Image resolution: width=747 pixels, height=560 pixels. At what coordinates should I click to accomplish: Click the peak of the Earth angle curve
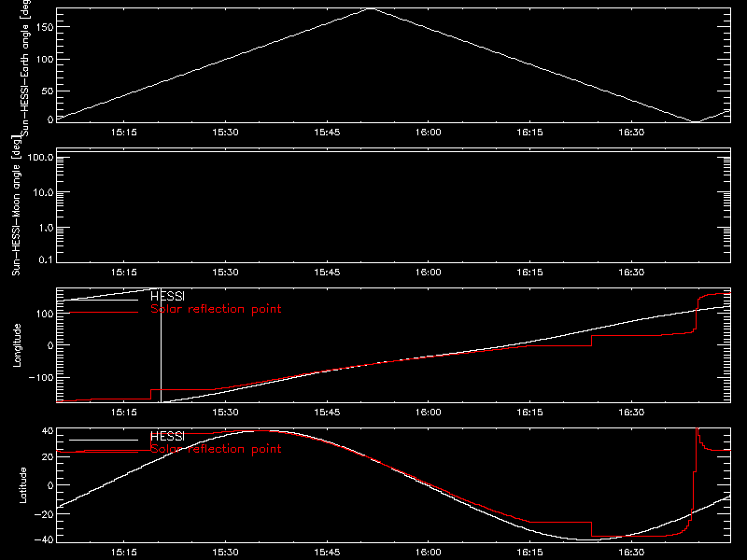click(x=370, y=8)
